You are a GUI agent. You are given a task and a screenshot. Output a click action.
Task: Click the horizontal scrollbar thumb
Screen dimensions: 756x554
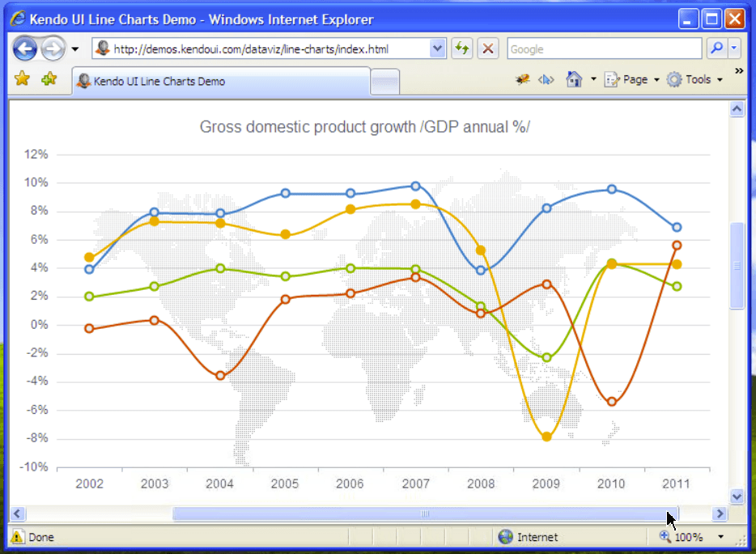(x=425, y=514)
